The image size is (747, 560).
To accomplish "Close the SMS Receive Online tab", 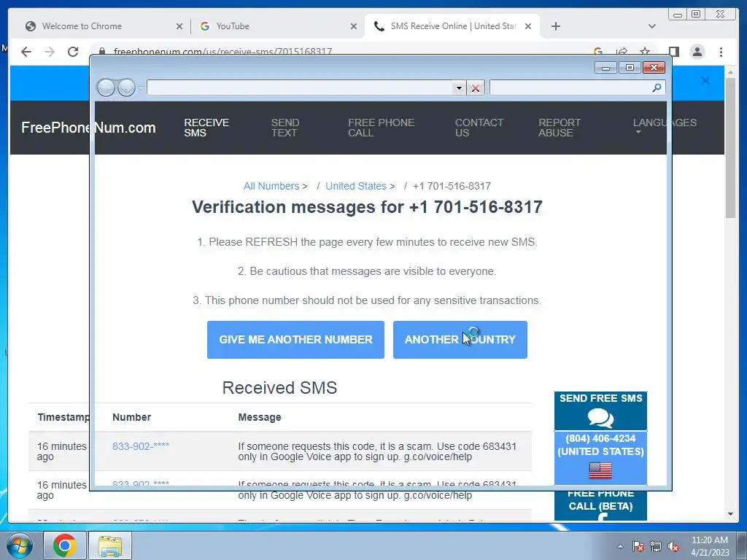I will (528, 27).
